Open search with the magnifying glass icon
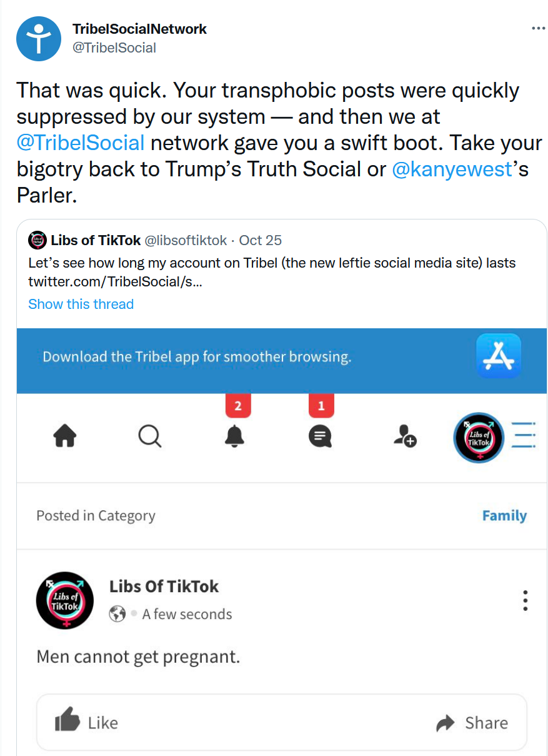Screen dimensions: 548x756 point(149,436)
